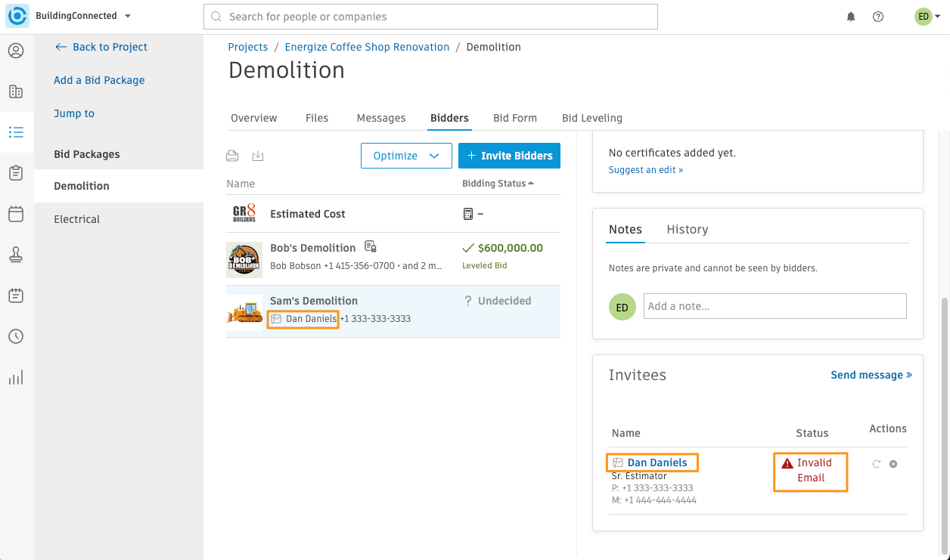Click the remove invitee X icon
Screen dimensions: 950x560
point(893,464)
